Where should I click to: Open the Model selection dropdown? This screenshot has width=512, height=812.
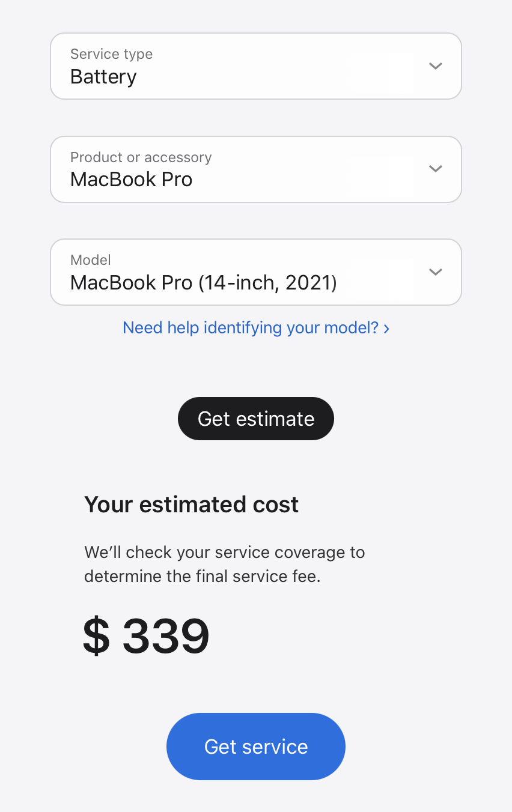256,272
